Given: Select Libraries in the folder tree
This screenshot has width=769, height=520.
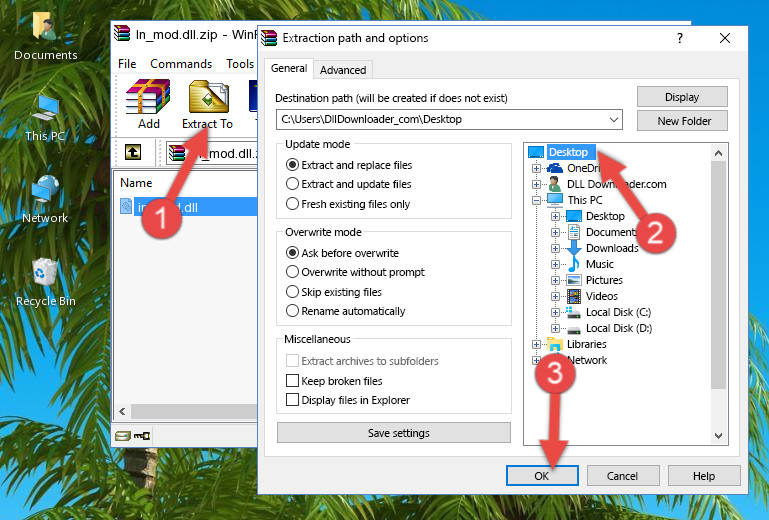Looking at the screenshot, I should click(587, 344).
